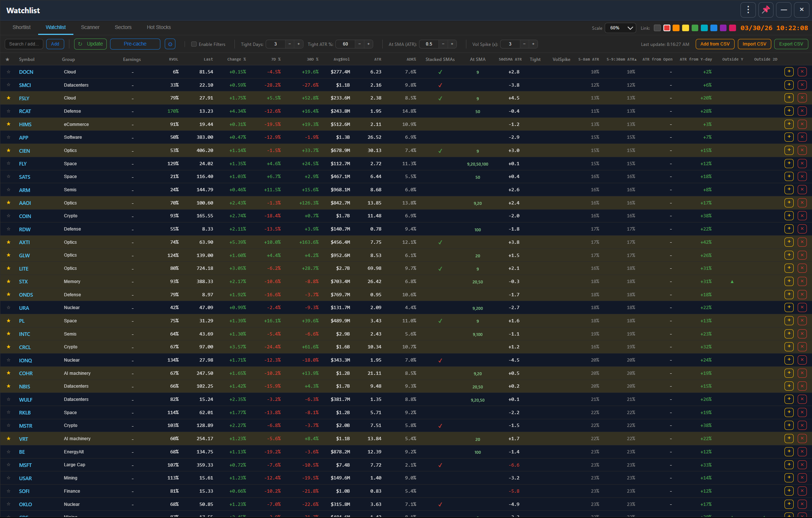The height and width of the screenshot is (518, 812).
Task: Remove SMCI with its red X icon
Action: point(802,85)
